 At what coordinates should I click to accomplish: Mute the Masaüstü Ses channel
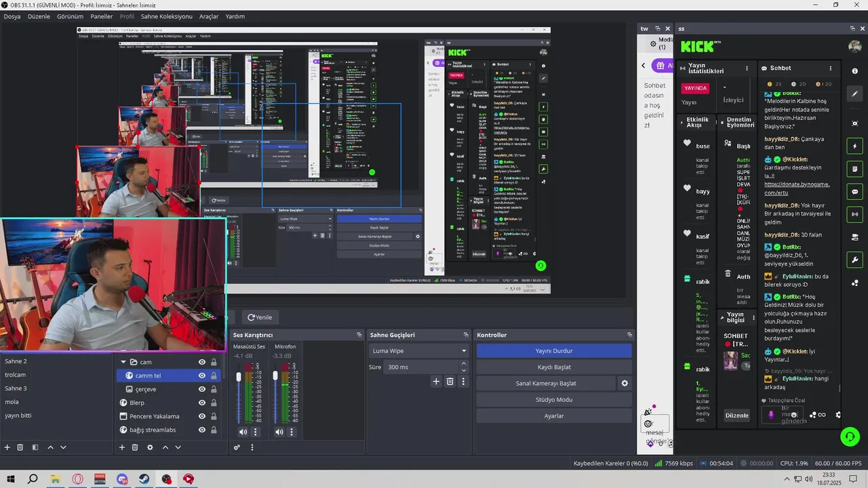pos(243,432)
